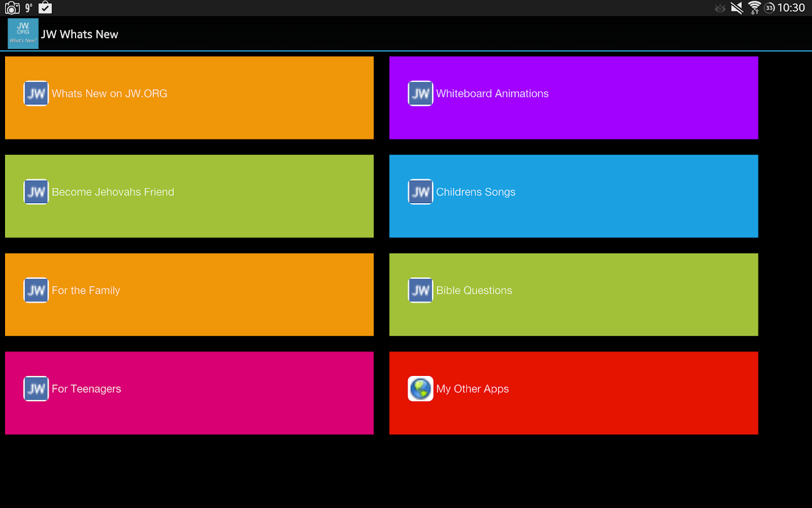Tap the JW Whats New title text
This screenshot has width=812, height=508.
[x=80, y=34]
